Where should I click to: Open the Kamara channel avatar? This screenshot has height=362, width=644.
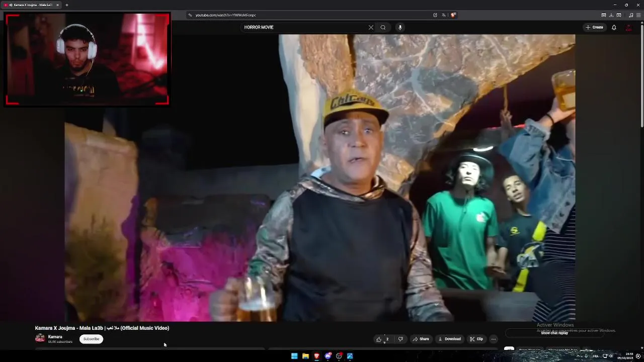tap(40, 339)
